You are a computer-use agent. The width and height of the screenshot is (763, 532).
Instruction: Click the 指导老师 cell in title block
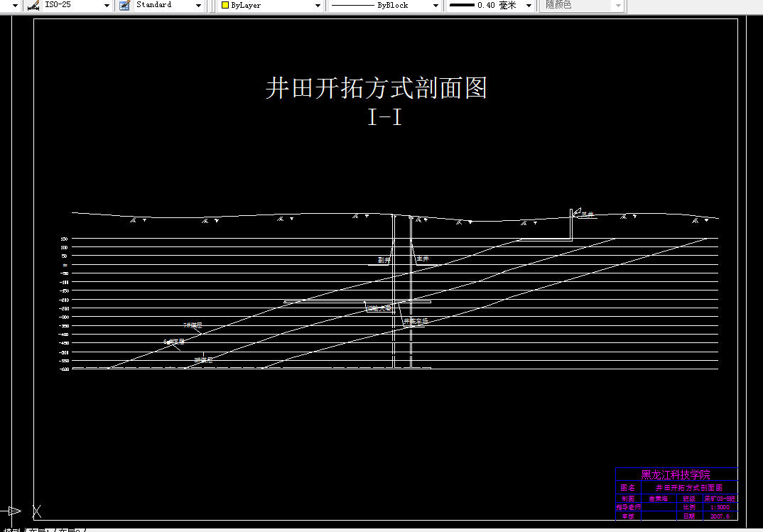(x=628, y=507)
